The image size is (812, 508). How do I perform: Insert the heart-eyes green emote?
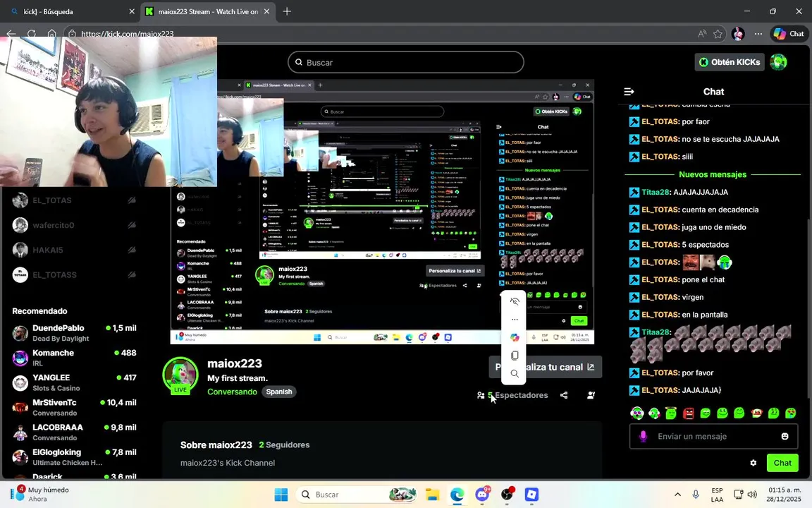click(x=791, y=413)
